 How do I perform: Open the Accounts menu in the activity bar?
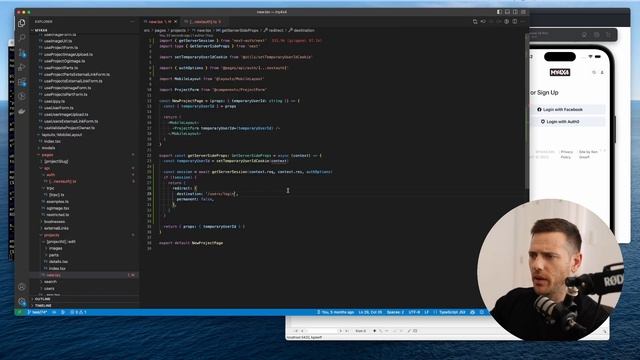click(x=22, y=287)
